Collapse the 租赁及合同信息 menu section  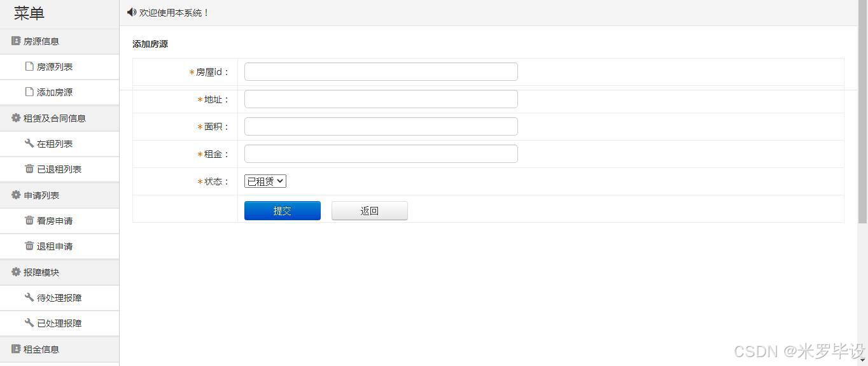(x=59, y=118)
